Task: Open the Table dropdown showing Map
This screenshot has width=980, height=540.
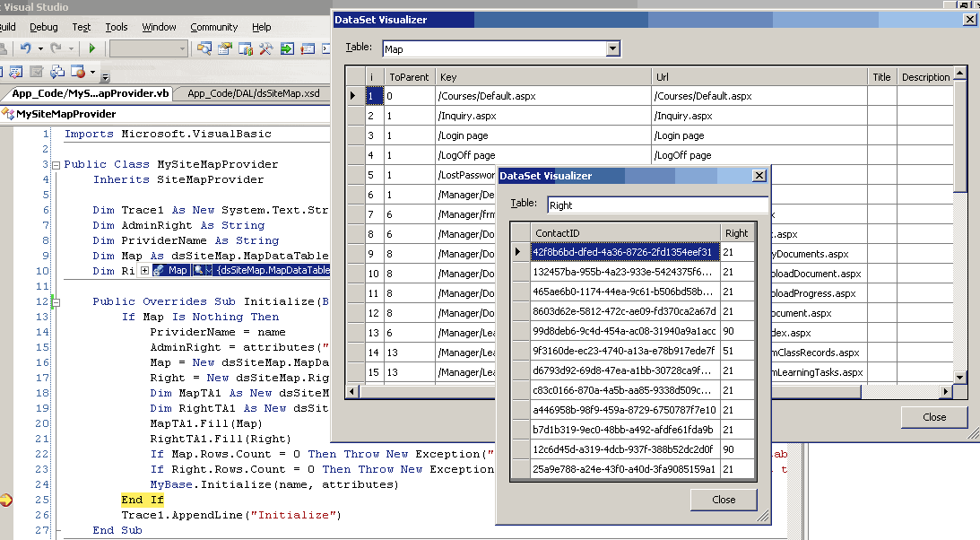Action: (x=613, y=48)
